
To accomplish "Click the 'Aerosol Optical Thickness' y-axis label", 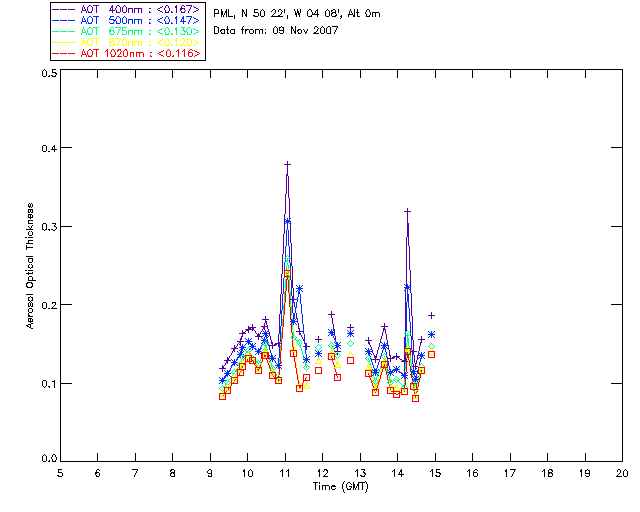I will [30, 266].
